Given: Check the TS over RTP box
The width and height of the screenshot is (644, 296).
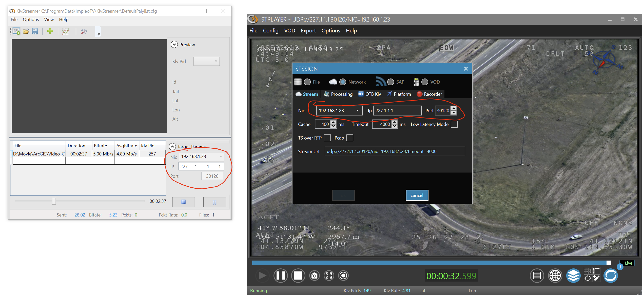Looking at the screenshot, I should coord(327,138).
